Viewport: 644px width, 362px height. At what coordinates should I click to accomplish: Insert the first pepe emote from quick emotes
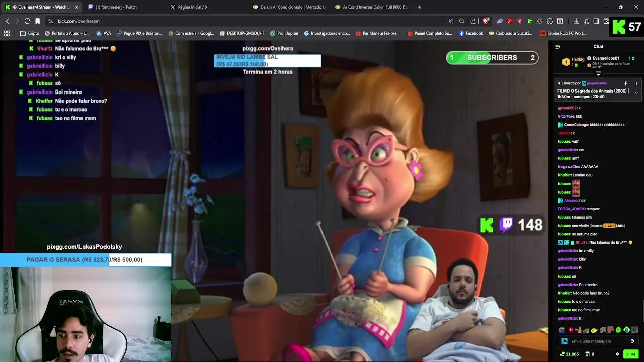point(562,330)
